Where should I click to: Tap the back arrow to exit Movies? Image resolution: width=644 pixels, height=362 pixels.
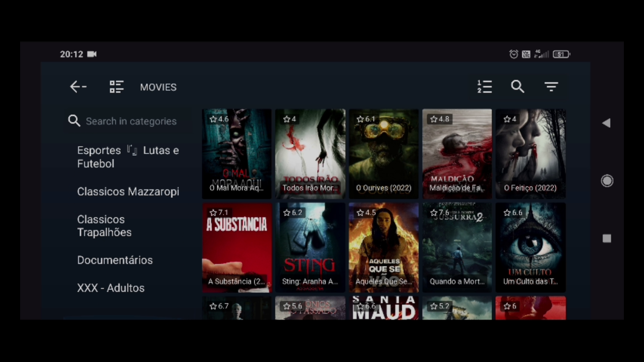pyautogui.click(x=78, y=87)
